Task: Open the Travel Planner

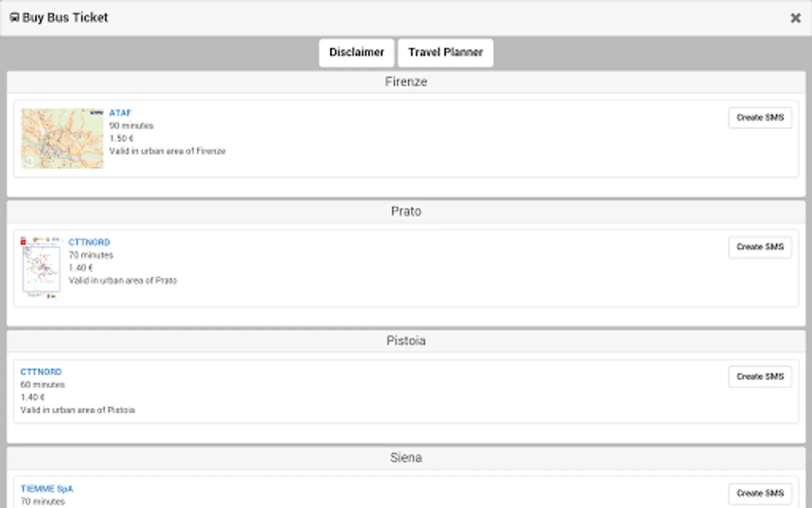Action: click(445, 52)
